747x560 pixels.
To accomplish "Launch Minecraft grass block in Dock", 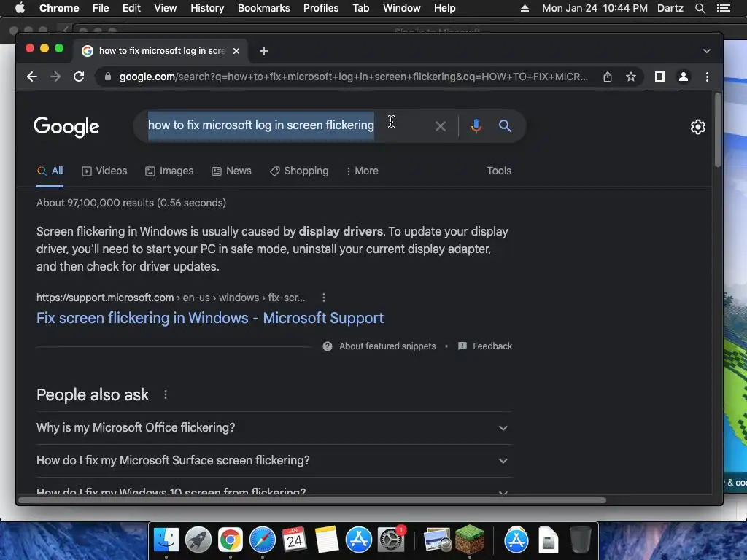I will point(470,540).
